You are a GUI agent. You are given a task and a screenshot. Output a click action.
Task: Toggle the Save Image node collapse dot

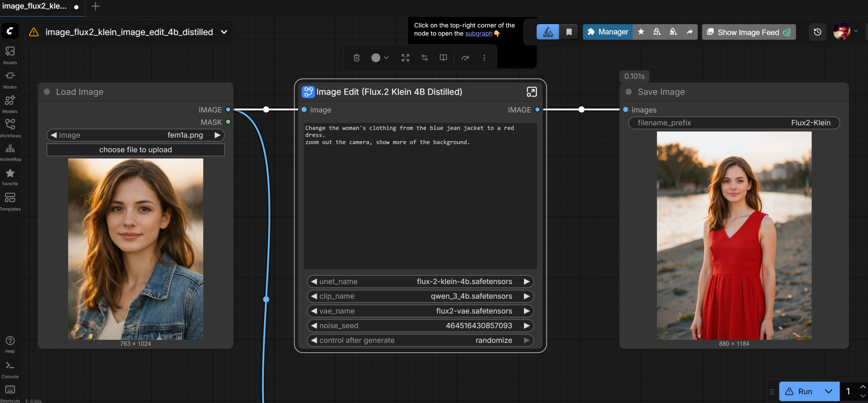[x=629, y=92]
